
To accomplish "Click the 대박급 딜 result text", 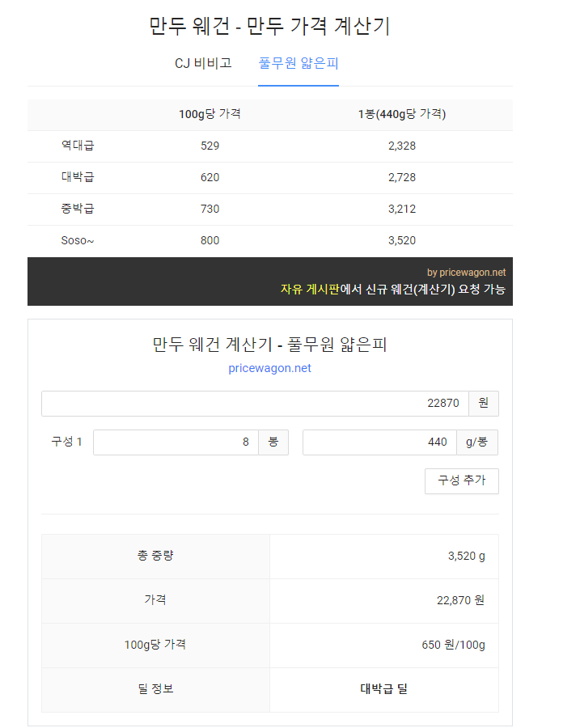I will pyautogui.click(x=384, y=689).
